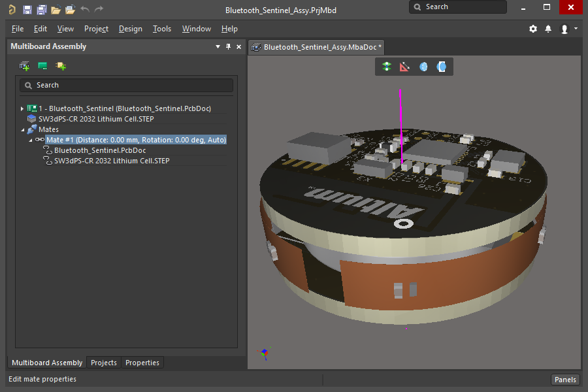This screenshot has height=392, width=588.
Task: Click the yellow add-part icon in panel toolbar
Action: pos(61,66)
